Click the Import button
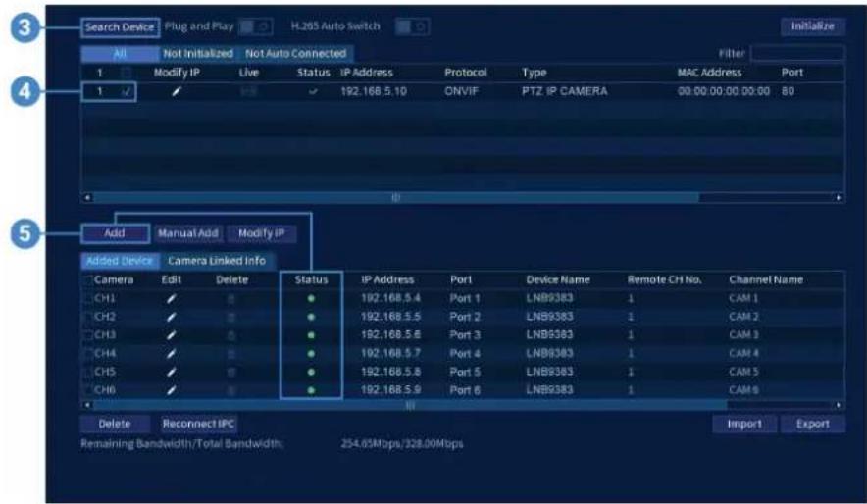The height and width of the screenshot is (504, 867). tap(744, 424)
